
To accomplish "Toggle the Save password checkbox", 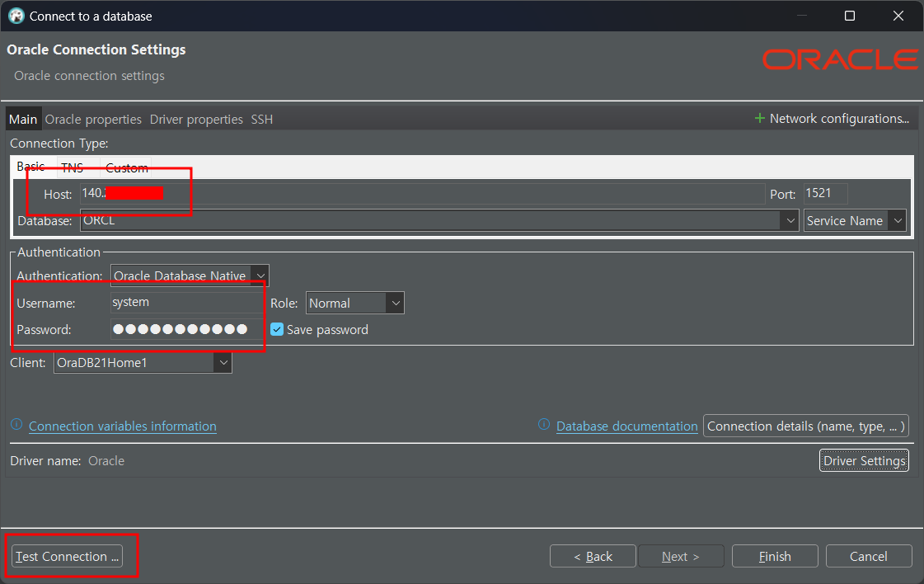I will coord(277,329).
